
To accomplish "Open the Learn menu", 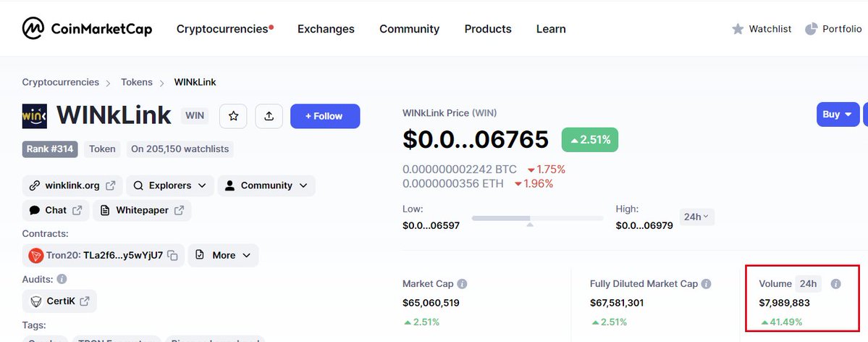I will point(551,29).
